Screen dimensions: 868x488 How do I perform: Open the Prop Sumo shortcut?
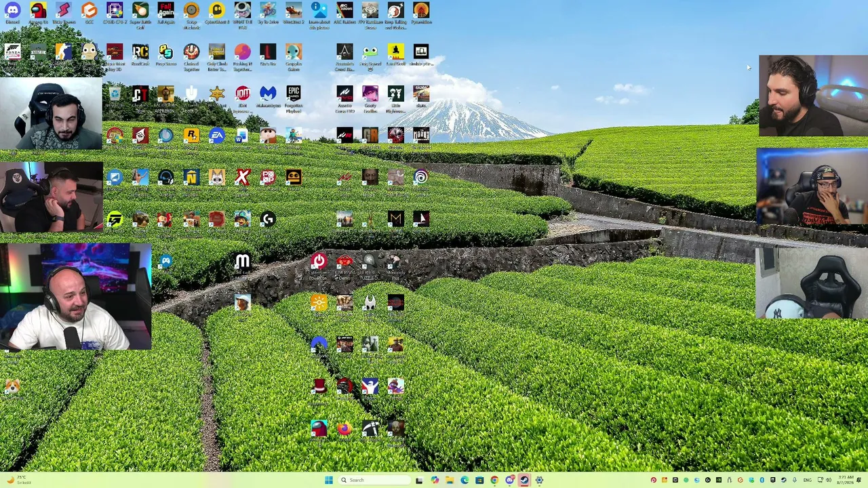[165, 56]
